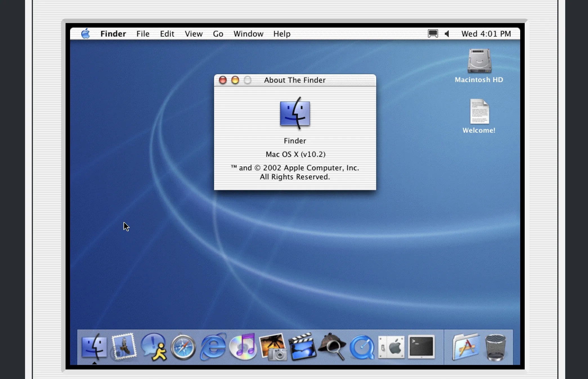This screenshot has height=379, width=588.
Task: Open the View menu
Action: 194,34
